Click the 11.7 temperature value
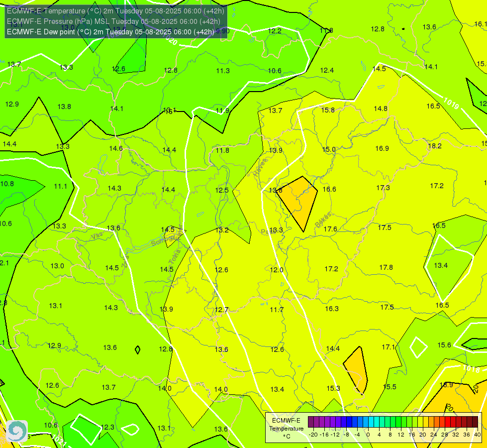Screen dimensions: 487x448 pyautogui.click(x=277, y=310)
